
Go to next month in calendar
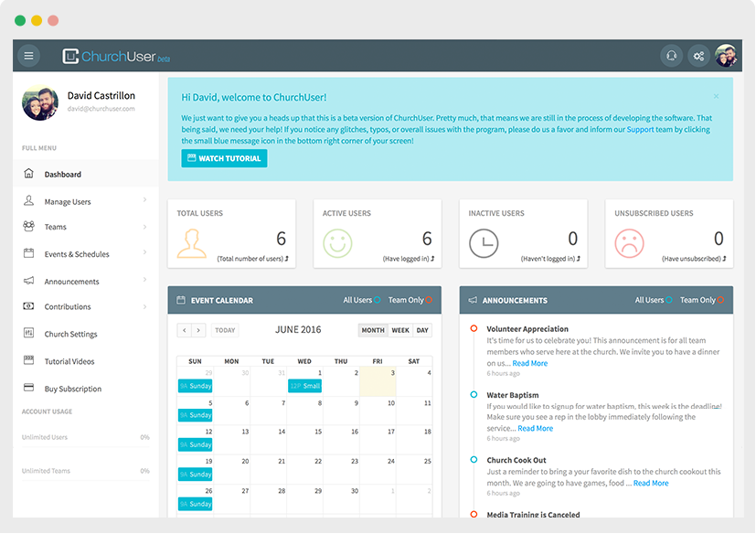click(x=198, y=330)
